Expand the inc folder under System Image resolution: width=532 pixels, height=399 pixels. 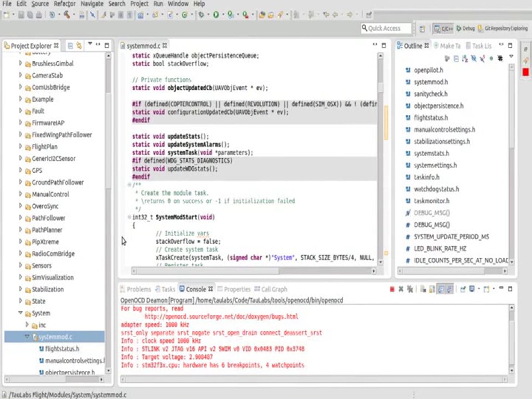pos(27,325)
